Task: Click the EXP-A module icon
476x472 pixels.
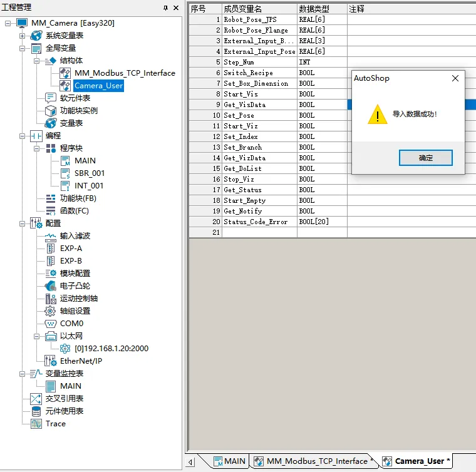Action: click(x=50, y=249)
